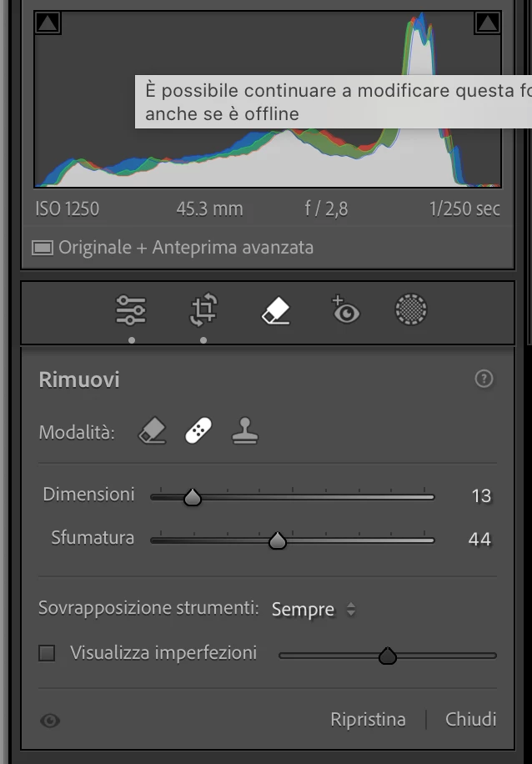Image resolution: width=532 pixels, height=764 pixels.
Task: Click the Dimensioni value field showing 13
Action: pos(481,496)
